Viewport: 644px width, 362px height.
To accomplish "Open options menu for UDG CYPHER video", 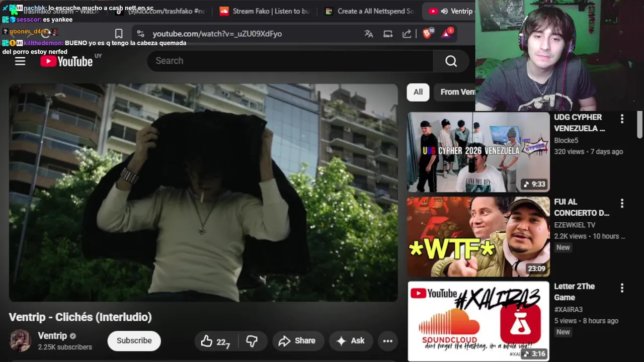I will (x=622, y=119).
